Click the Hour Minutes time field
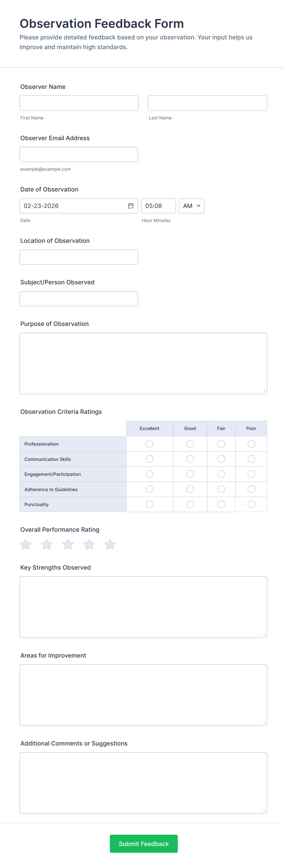Image resolution: width=284 pixels, height=868 pixels. click(x=158, y=206)
